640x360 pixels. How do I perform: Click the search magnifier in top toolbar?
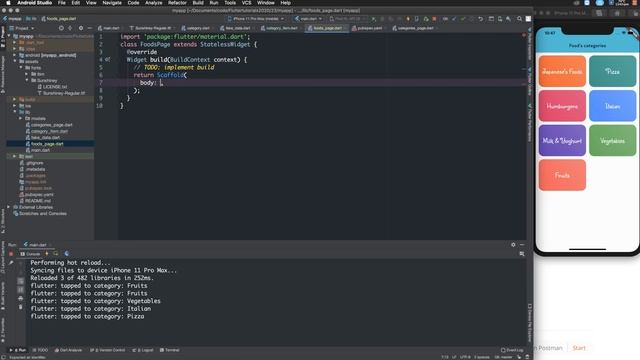519,19
